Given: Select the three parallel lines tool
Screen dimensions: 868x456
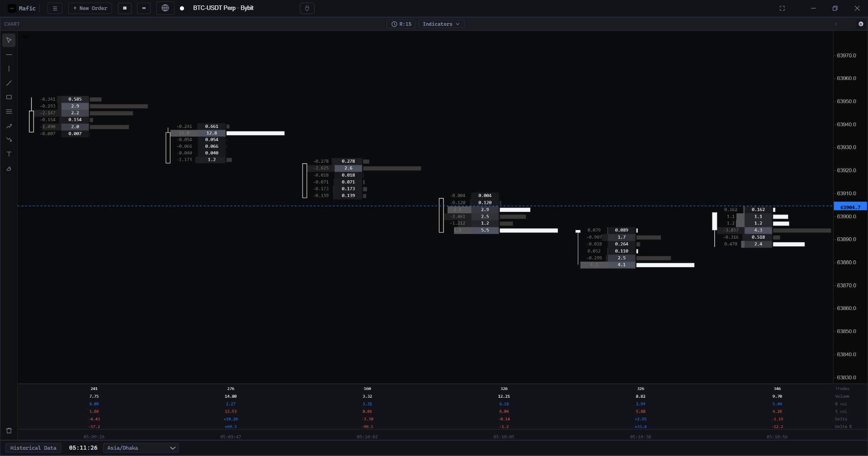Looking at the screenshot, I should pyautogui.click(x=9, y=112).
